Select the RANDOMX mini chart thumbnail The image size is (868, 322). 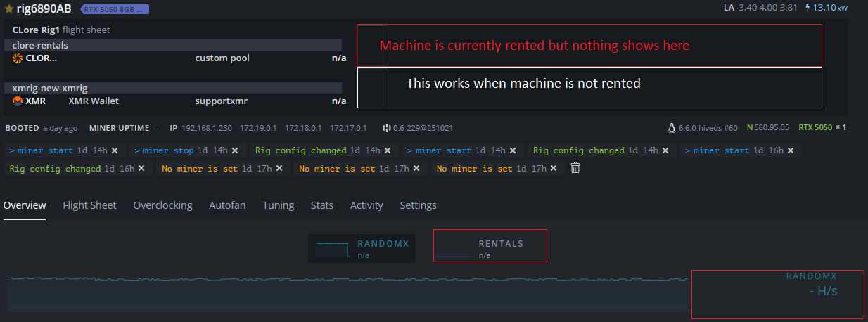point(362,248)
